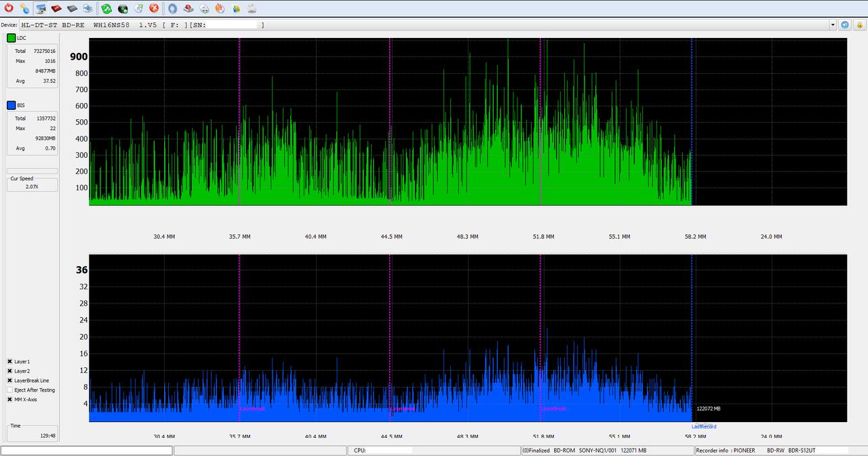868x456 pixels.
Task: Click the green refresh arrows icon
Action: coord(106,8)
